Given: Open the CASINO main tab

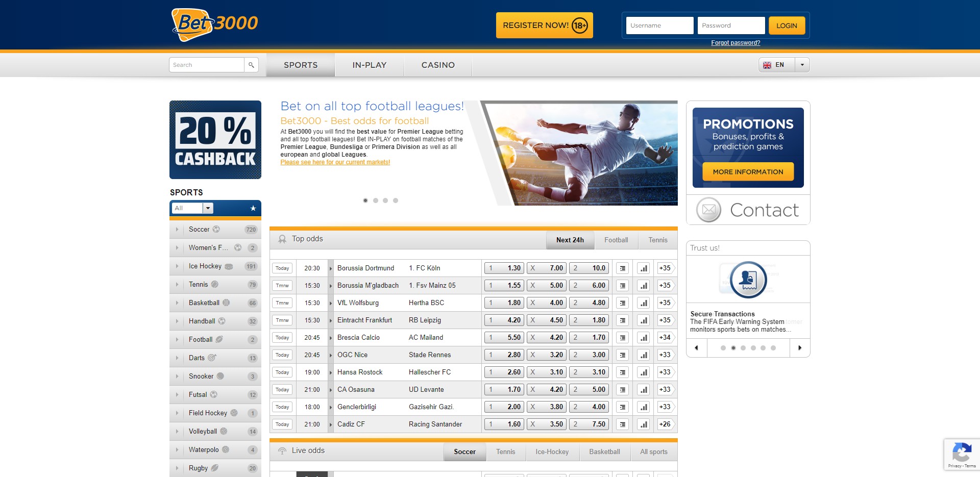Looking at the screenshot, I should [x=438, y=65].
